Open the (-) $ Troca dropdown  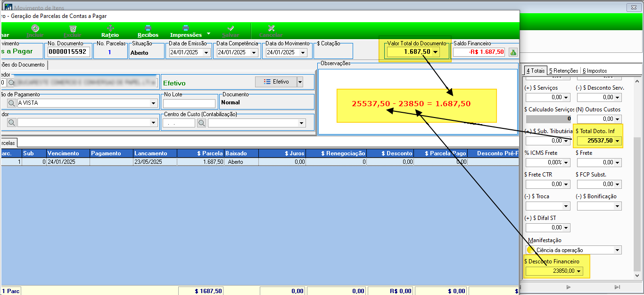pos(566,206)
